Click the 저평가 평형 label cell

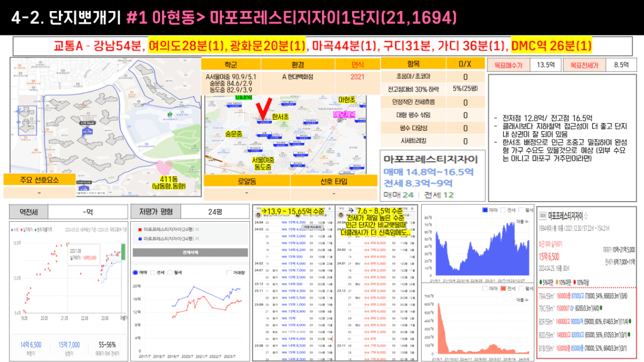coord(156,212)
